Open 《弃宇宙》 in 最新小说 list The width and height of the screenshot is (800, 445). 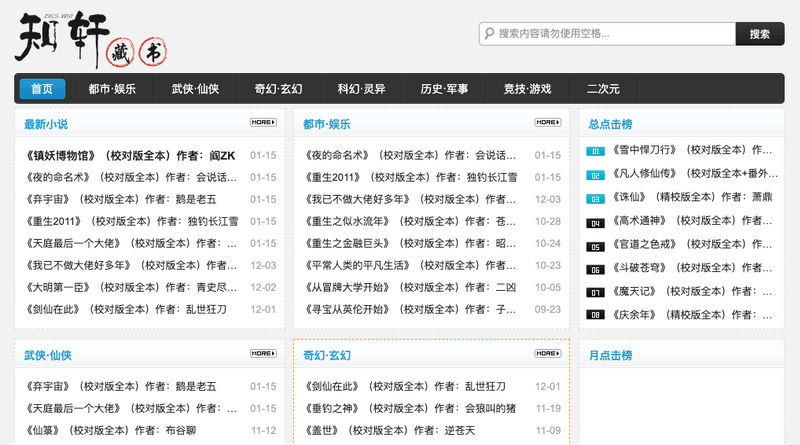pos(121,199)
